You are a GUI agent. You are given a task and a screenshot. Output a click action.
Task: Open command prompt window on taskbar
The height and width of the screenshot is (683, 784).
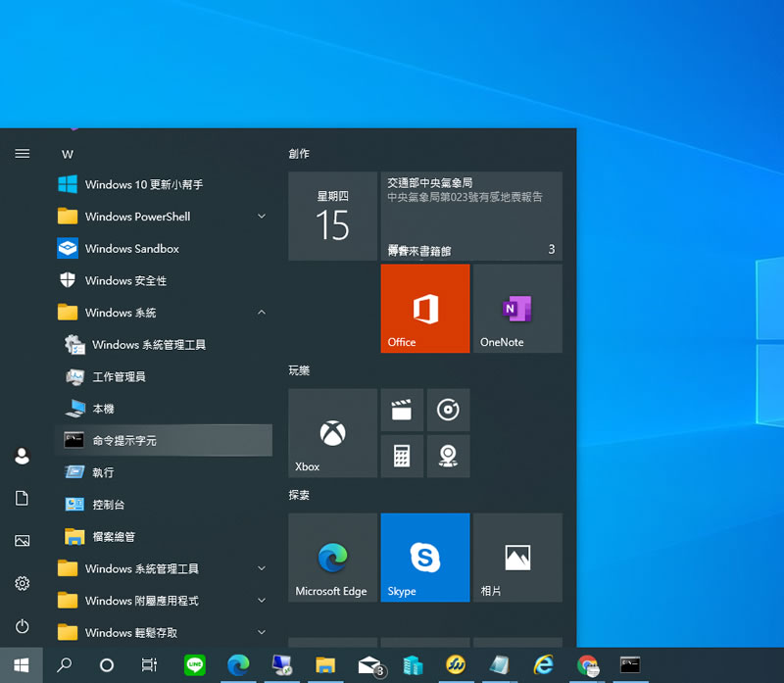[630, 665]
